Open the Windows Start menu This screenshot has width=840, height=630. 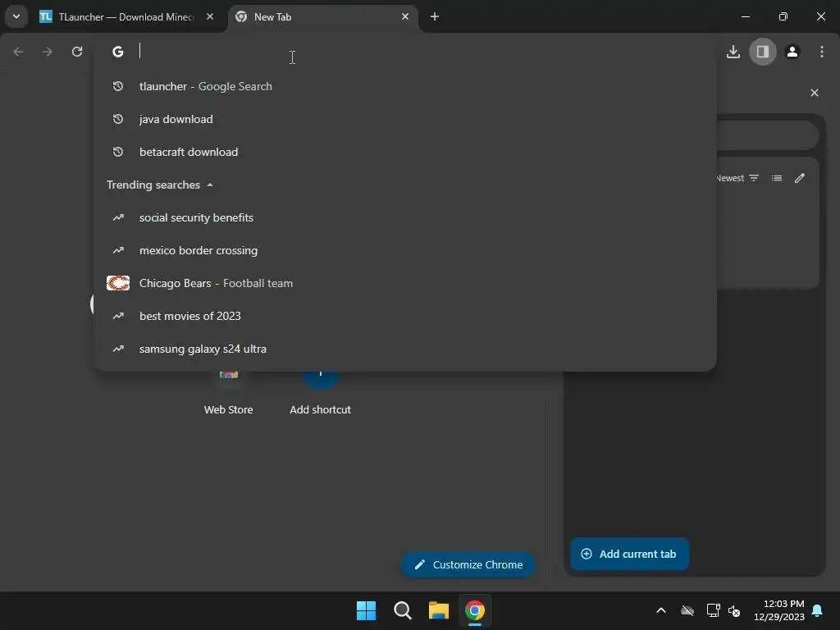367,610
